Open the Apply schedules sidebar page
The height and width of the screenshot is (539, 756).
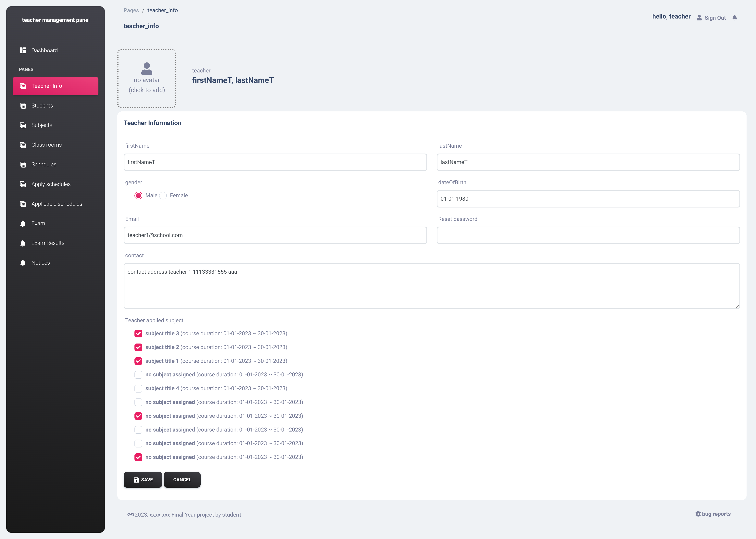pos(51,184)
